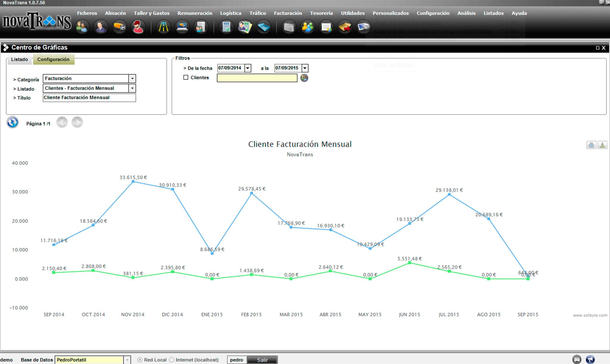Open the start date picker dropdown

(248, 68)
